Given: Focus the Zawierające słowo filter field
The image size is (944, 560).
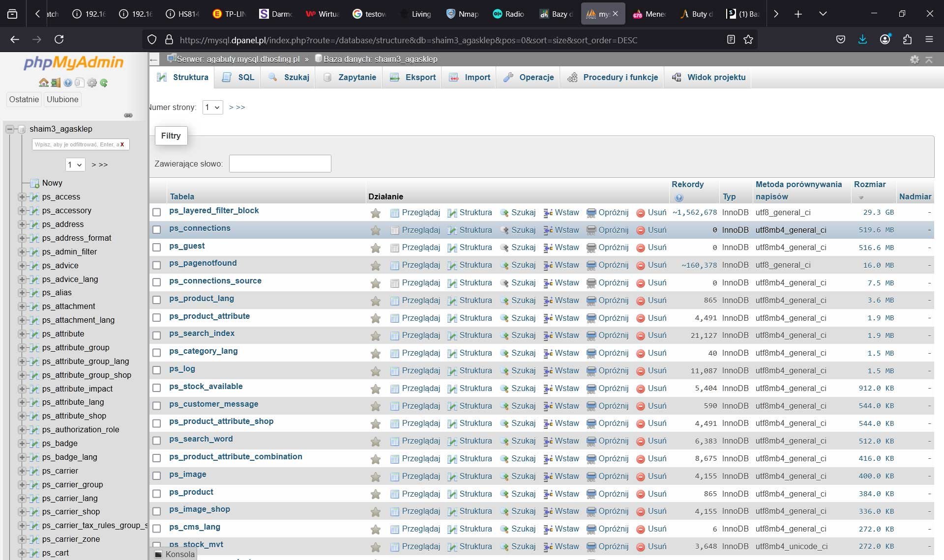Looking at the screenshot, I should (x=280, y=164).
